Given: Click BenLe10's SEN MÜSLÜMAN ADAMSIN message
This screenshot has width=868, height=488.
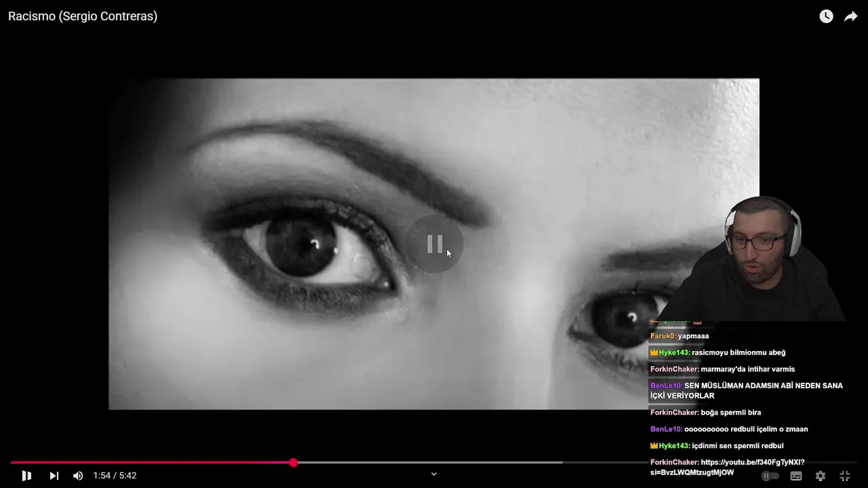Looking at the screenshot, I should coord(747,390).
